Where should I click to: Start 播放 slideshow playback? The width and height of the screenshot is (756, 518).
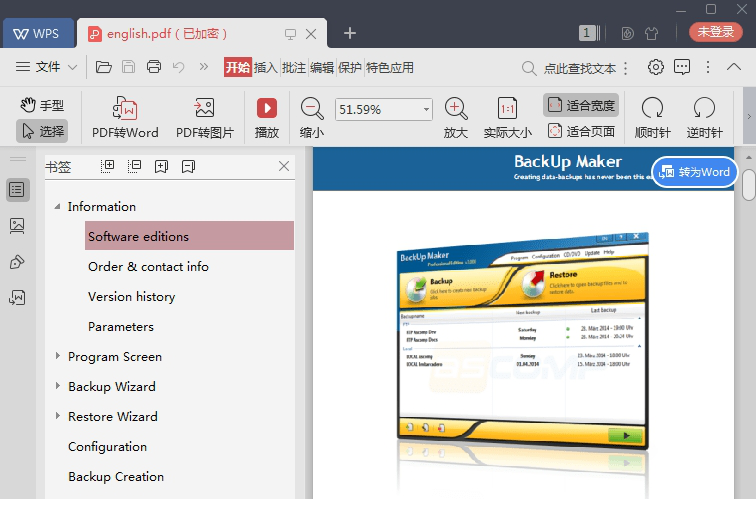tap(267, 118)
